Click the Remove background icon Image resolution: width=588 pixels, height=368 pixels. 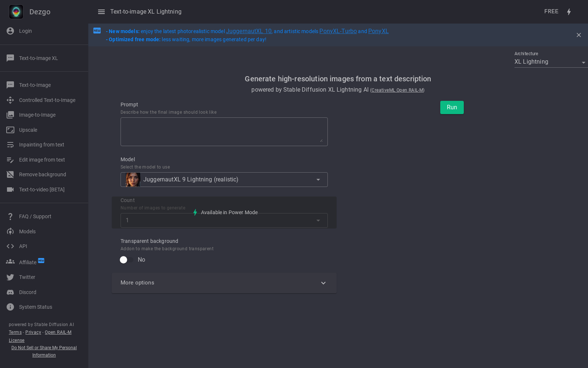[x=10, y=174]
